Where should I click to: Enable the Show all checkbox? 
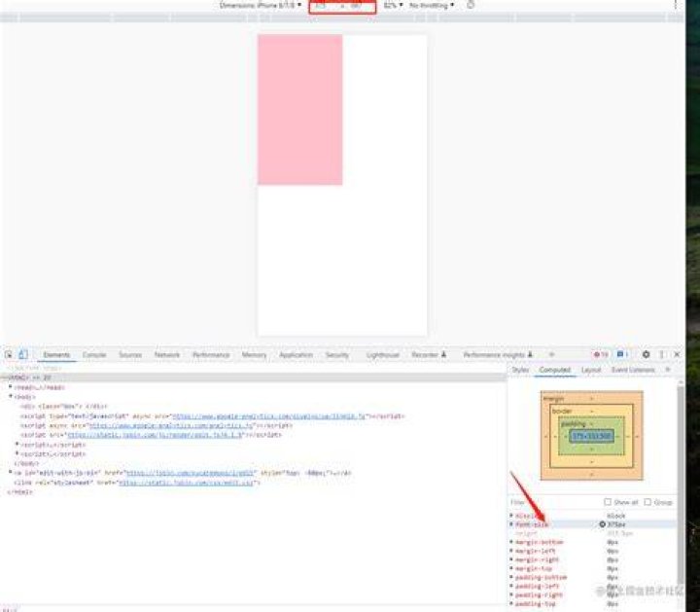tap(608, 502)
